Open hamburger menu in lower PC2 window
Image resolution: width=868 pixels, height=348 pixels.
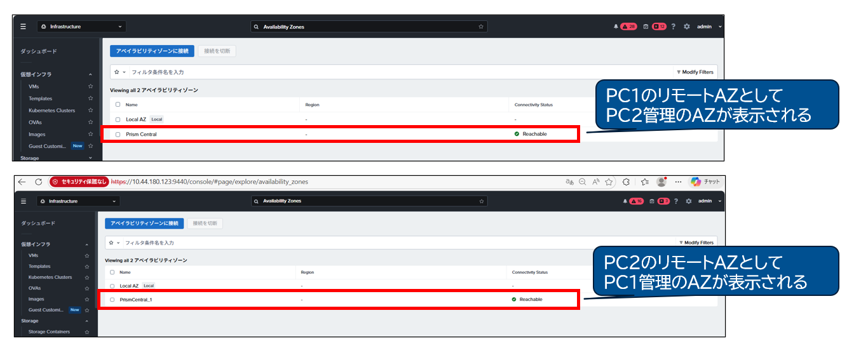[x=24, y=201]
